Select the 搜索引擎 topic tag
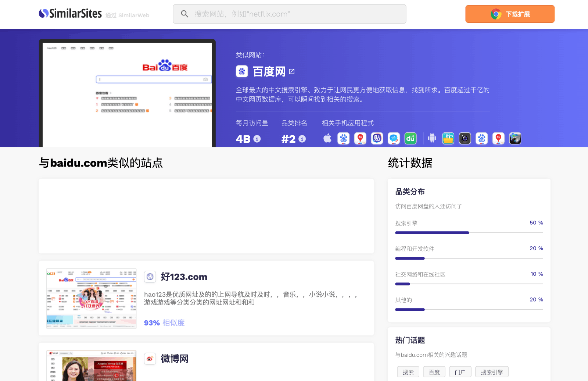The width and height of the screenshot is (588, 381). [x=492, y=372]
